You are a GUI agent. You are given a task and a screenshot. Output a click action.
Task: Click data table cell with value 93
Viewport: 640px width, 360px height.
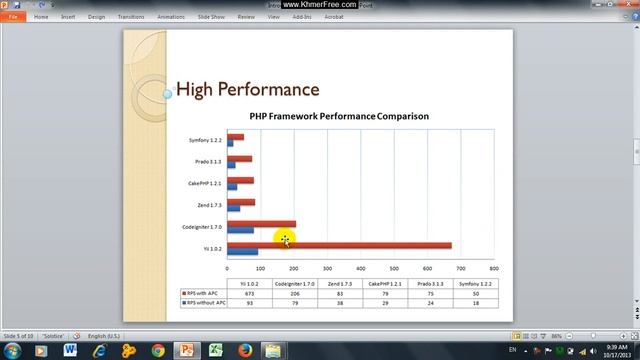click(249, 303)
